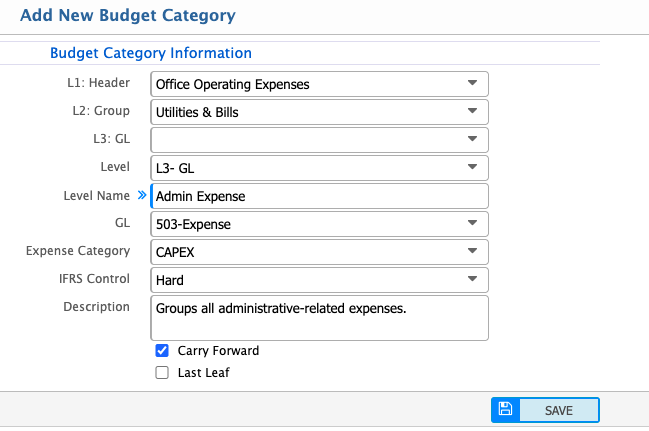Image resolution: width=649 pixels, height=431 pixels.
Task: Expand the L2: Group dropdown
Action: (x=319, y=112)
